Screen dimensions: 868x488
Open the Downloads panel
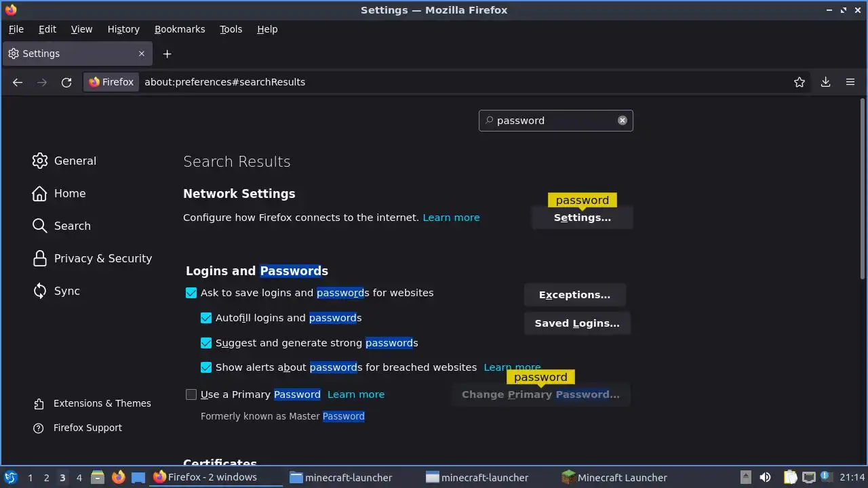[825, 82]
